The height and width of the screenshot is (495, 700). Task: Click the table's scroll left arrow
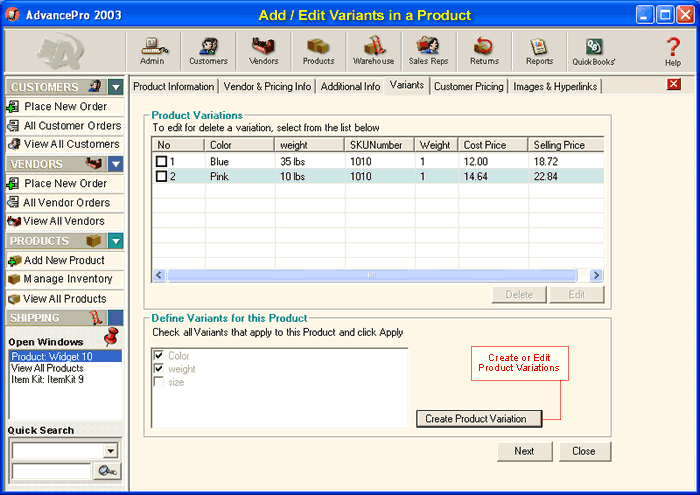click(x=159, y=275)
